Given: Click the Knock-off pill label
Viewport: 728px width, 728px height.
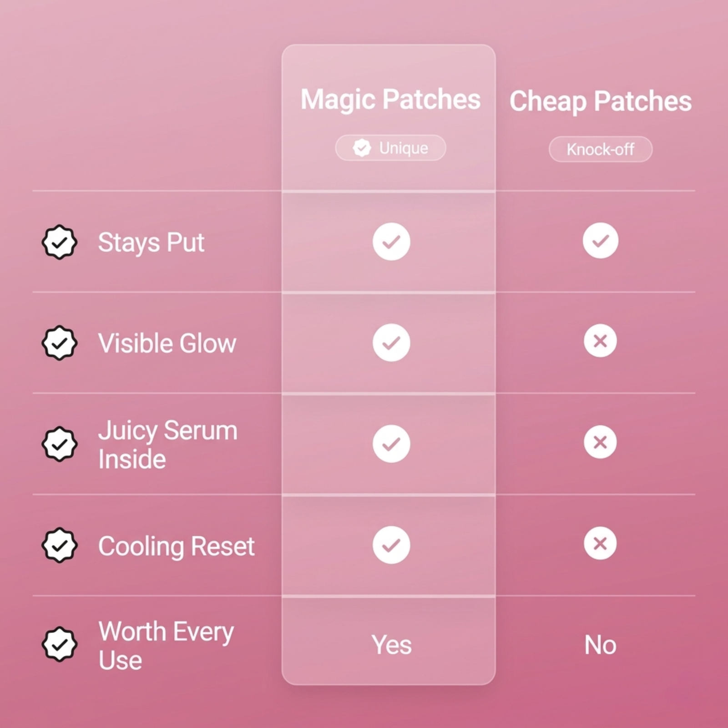Looking at the screenshot, I should (600, 149).
